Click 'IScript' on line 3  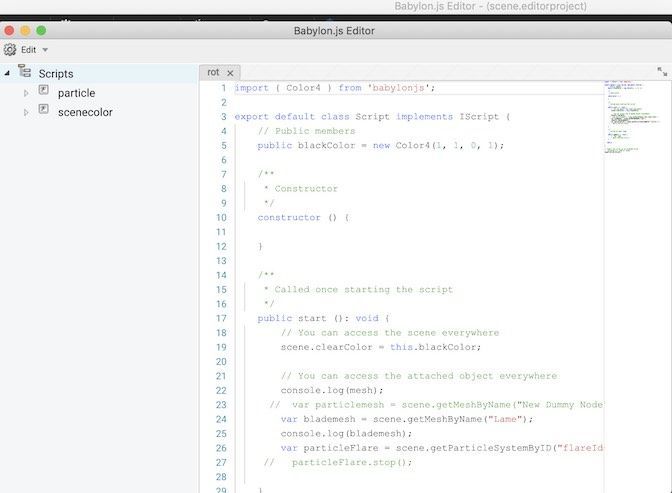pos(479,117)
